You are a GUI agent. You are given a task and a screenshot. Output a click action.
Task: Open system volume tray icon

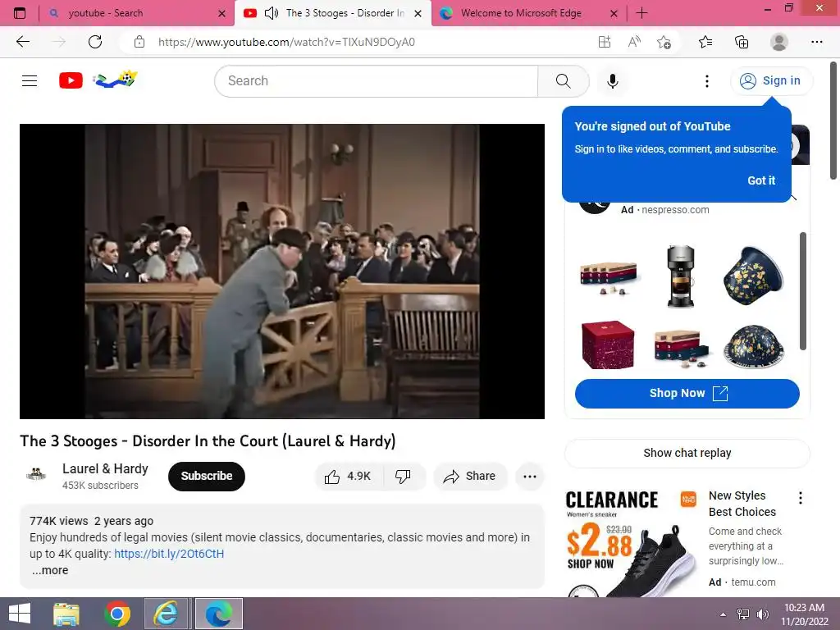point(763,614)
